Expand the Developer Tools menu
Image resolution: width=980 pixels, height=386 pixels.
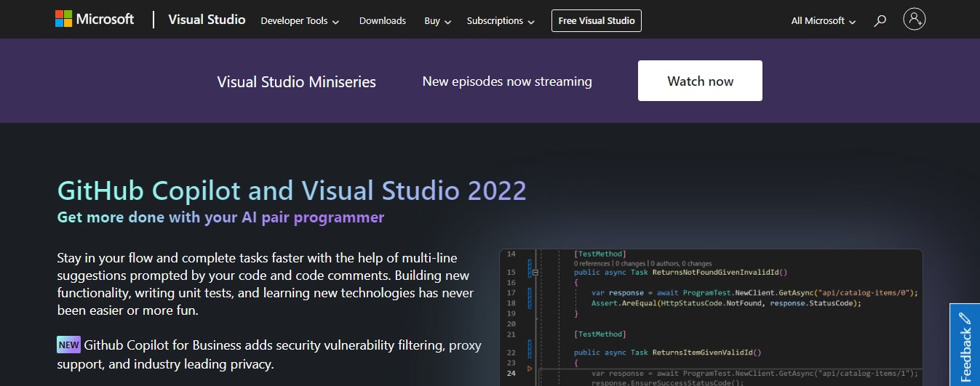(x=300, y=21)
